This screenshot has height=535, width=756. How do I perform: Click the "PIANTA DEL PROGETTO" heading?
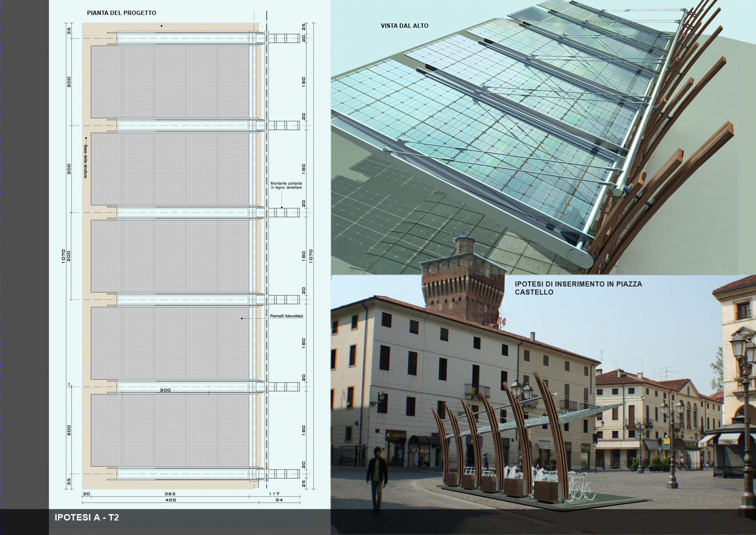(122, 13)
